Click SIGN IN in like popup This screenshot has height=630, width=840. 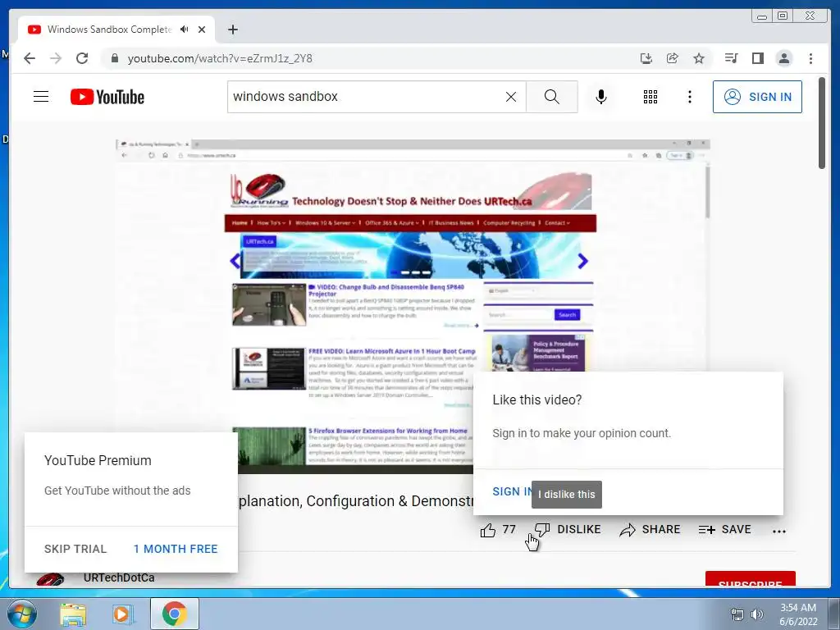click(512, 492)
